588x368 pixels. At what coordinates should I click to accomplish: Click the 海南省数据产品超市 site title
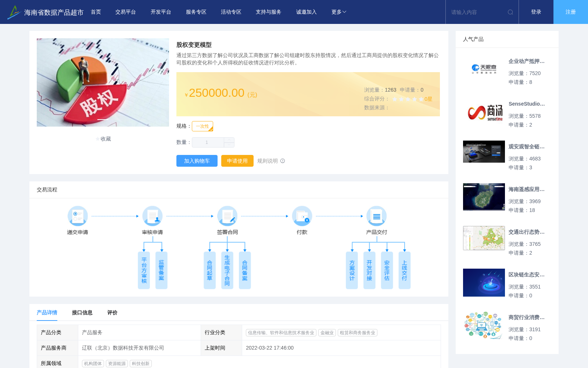(x=54, y=13)
